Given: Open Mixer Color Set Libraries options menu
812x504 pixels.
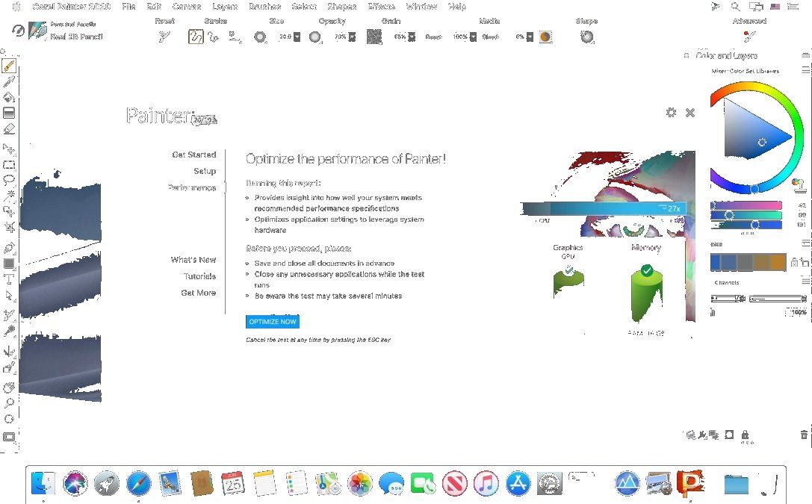Looking at the screenshot, I should pyautogui.click(x=806, y=70).
